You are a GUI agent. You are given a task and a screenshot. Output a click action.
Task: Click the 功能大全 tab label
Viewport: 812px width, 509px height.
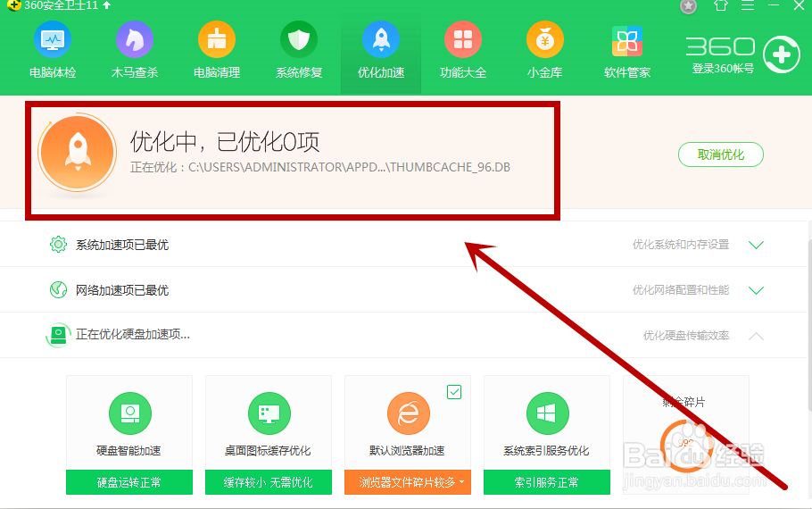click(x=463, y=72)
